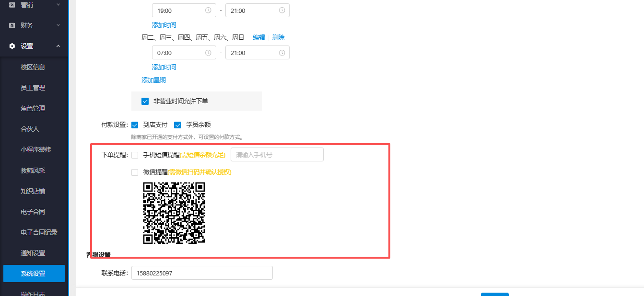Screen dimensions: 644x296
Task: Toggle the 到店支付 payment checkbox
Action: tap(135, 125)
